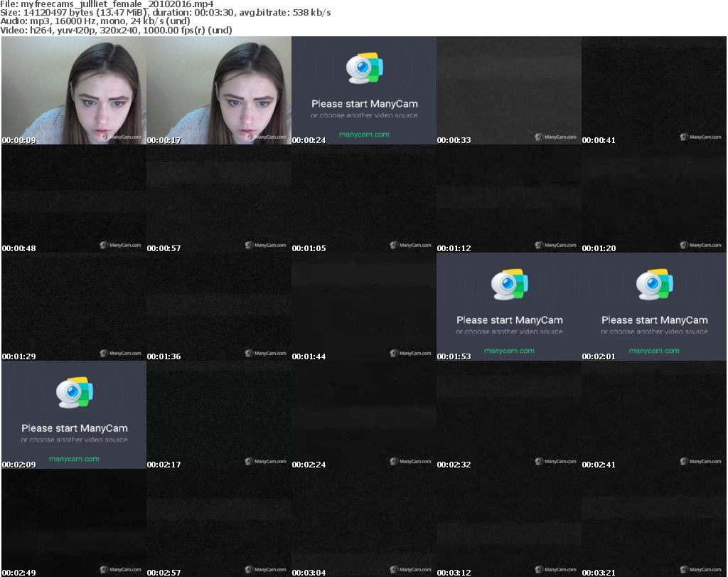Click 'Please start ManyCam' text in 00:02:09 frame
728x577 pixels.
point(74,428)
